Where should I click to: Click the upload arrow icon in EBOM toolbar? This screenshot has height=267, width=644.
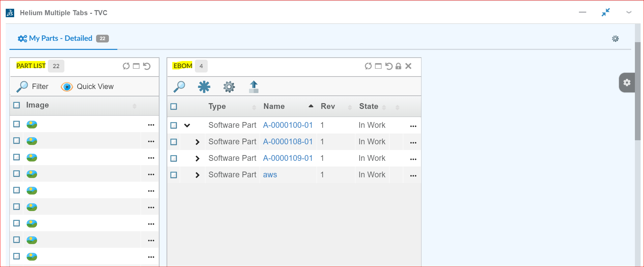pos(254,87)
